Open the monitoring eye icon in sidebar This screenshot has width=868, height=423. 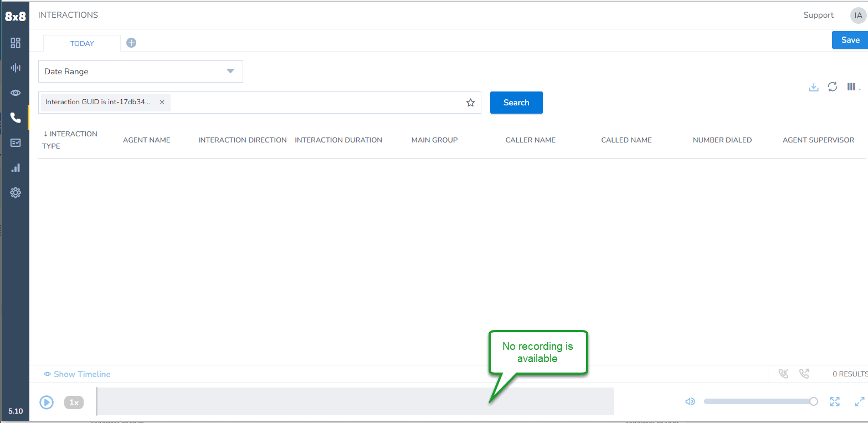(x=16, y=93)
